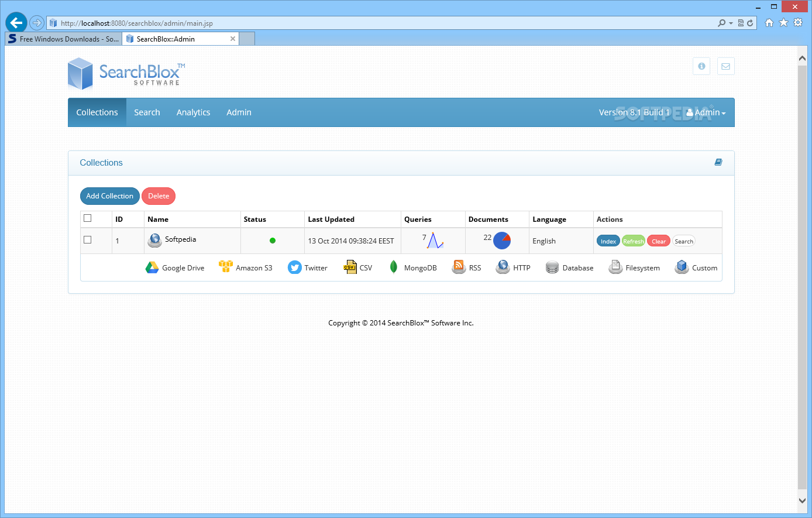Image resolution: width=812 pixels, height=518 pixels.
Task: Open the browser Home icon
Action: point(769,23)
